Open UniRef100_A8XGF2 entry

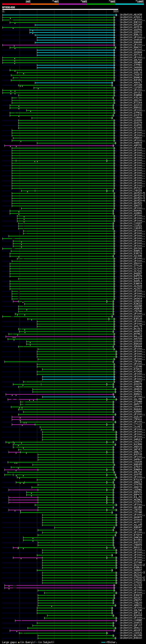(x=131, y=630)
